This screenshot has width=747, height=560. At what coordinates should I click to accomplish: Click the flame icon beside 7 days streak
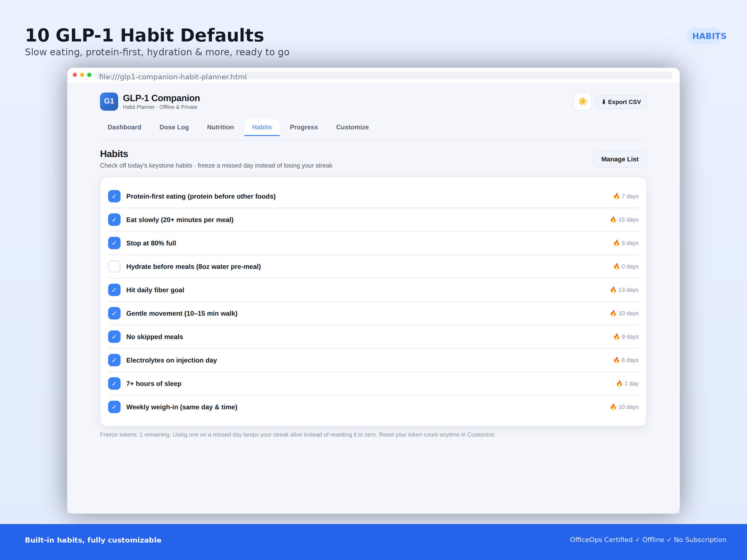pos(616,196)
